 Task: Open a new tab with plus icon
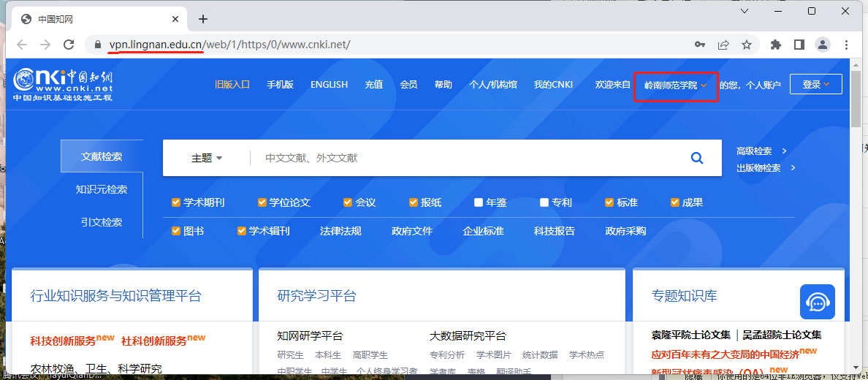pyautogui.click(x=202, y=20)
